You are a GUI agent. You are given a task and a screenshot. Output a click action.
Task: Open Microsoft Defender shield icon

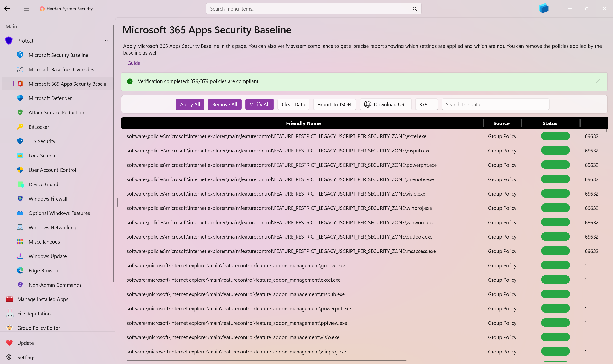[20, 98]
